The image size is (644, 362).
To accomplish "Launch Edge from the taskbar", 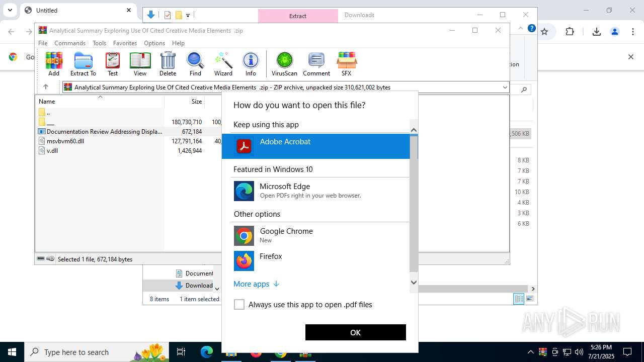I will (x=207, y=352).
